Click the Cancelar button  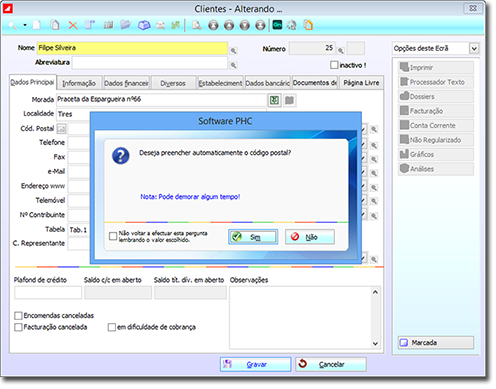[331, 364]
